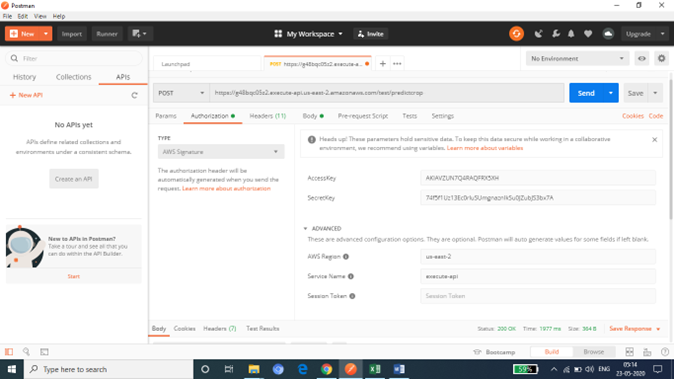Image resolution: width=674 pixels, height=379 pixels.
Task: Click the search magnifier in Filter box
Action: [14, 58]
